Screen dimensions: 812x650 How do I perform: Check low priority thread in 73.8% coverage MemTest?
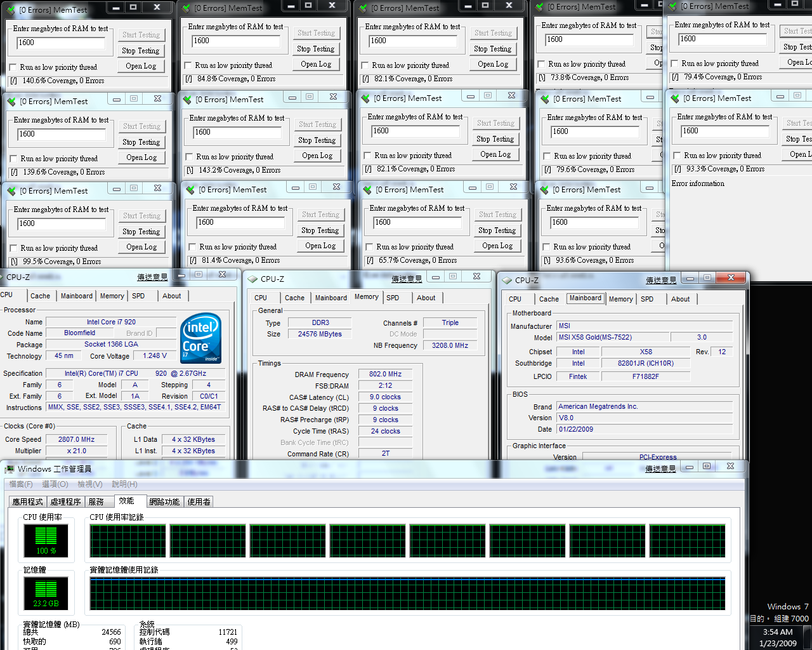click(x=541, y=64)
